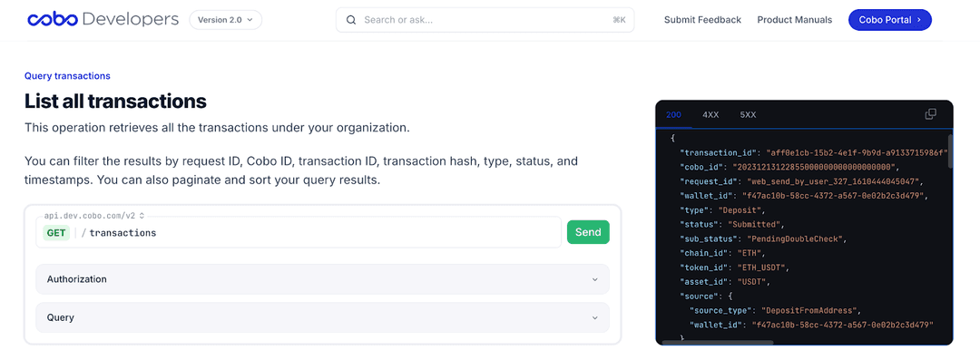
Task: Change the api.dev.cobo.com/v2 server selector
Action: (x=94, y=216)
